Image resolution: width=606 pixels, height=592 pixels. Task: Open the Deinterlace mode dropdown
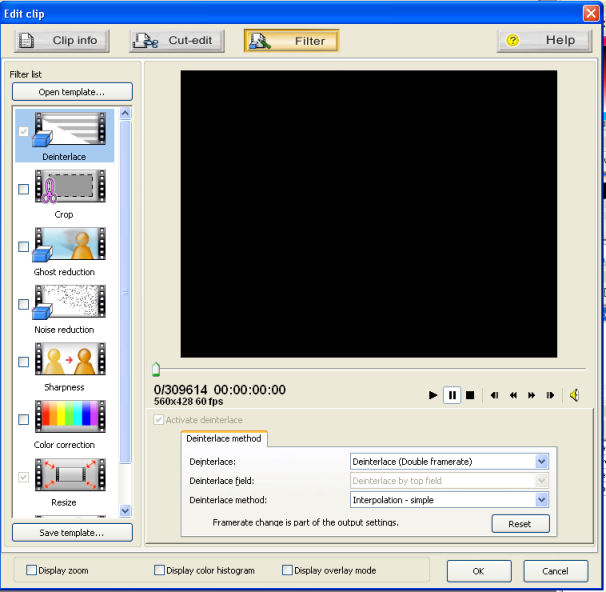pyautogui.click(x=449, y=461)
